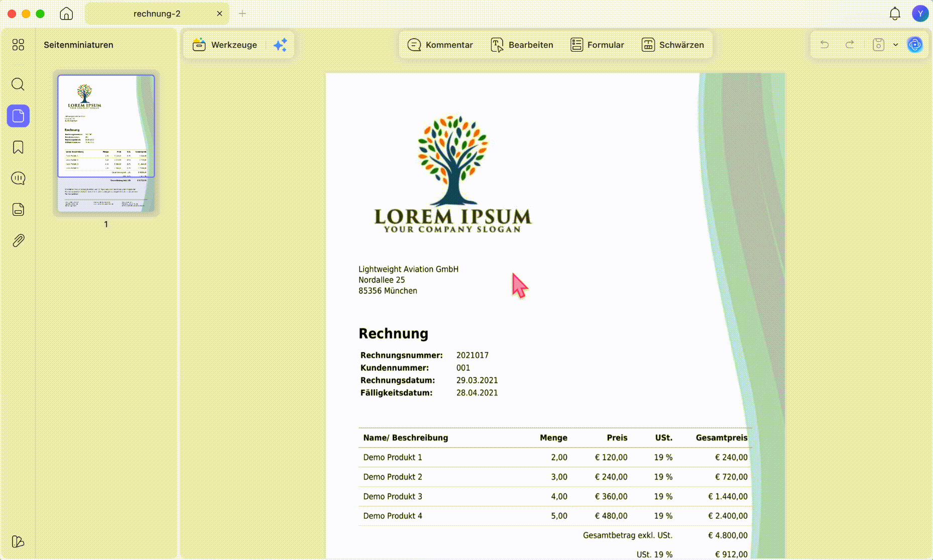Add a new tab with plus button
933x560 pixels.
pos(243,14)
